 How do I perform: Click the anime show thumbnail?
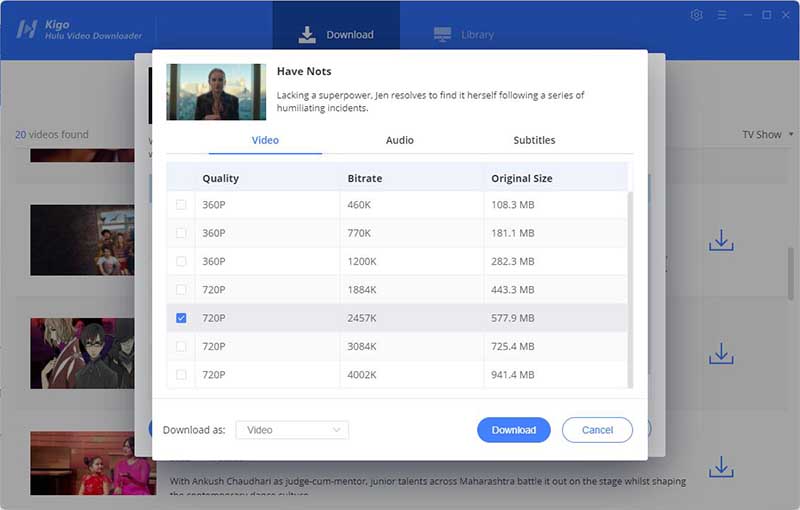tap(82, 353)
